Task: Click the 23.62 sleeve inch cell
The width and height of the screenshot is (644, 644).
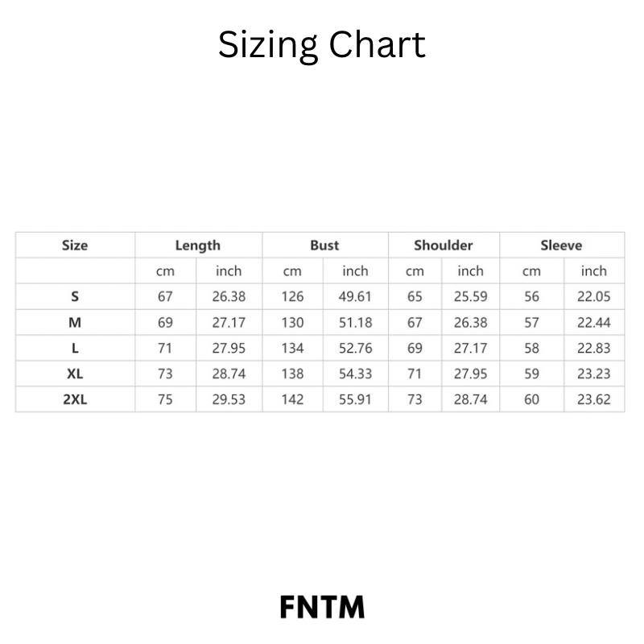Action: [594, 399]
